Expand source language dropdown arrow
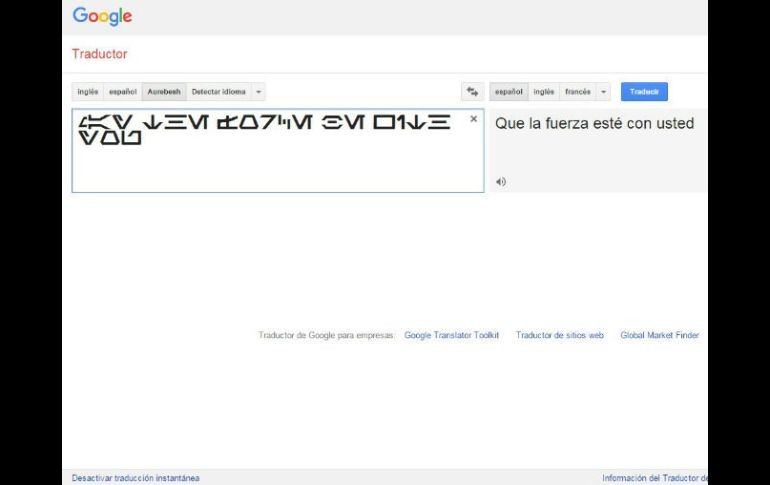Image resolution: width=770 pixels, height=485 pixels. [x=259, y=92]
